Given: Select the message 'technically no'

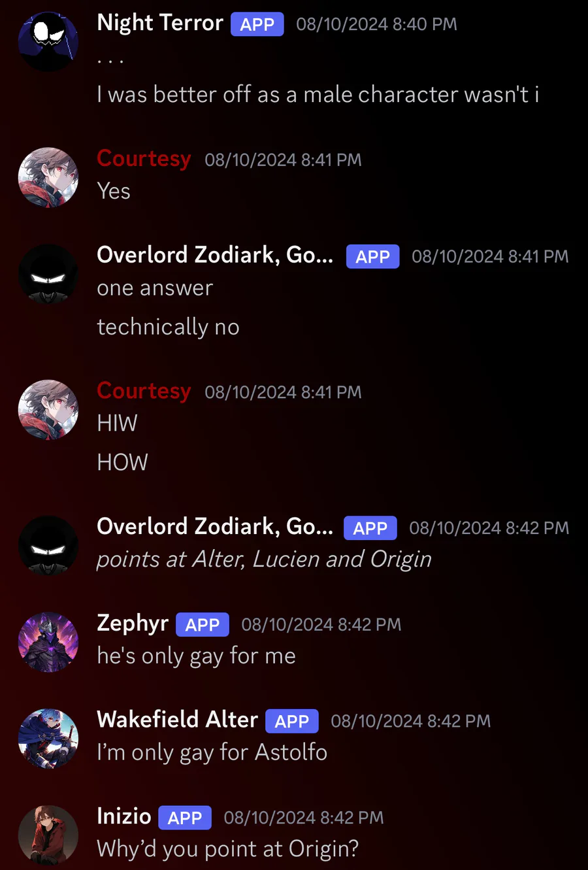Looking at the screenshot, I should pyautogui.click(x=169, y=327).
